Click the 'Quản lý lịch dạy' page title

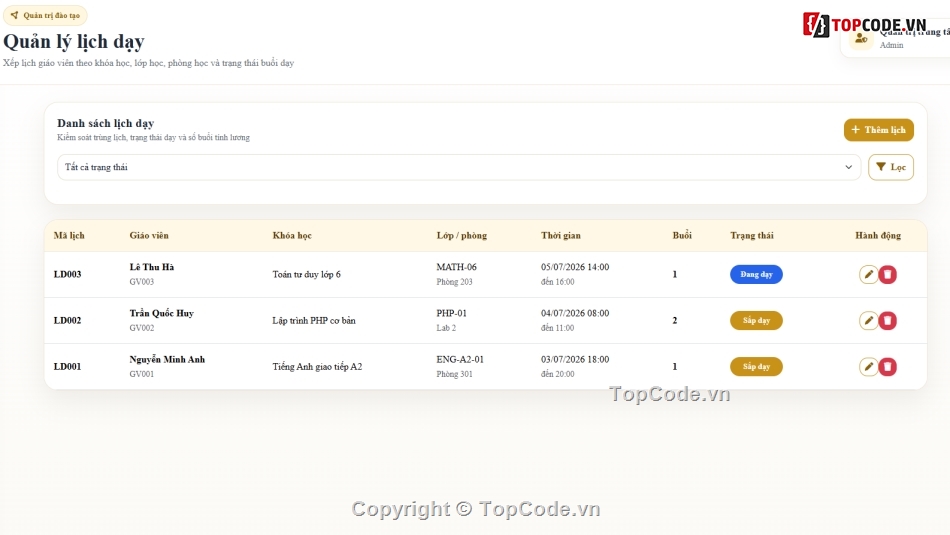[74, 42]
